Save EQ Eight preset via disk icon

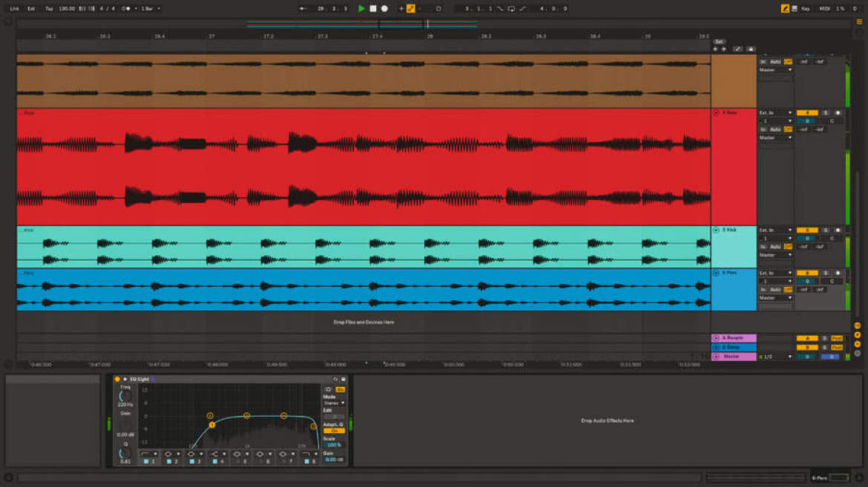(x=343, y=379)
